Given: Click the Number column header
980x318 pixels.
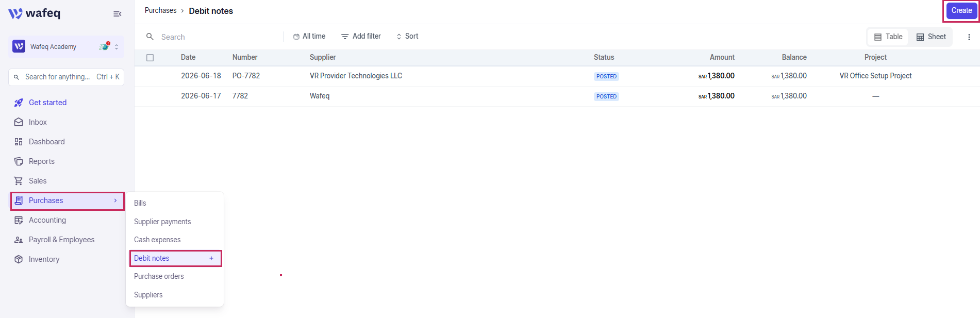Looking at the screenshot, I should click(245, 57).
